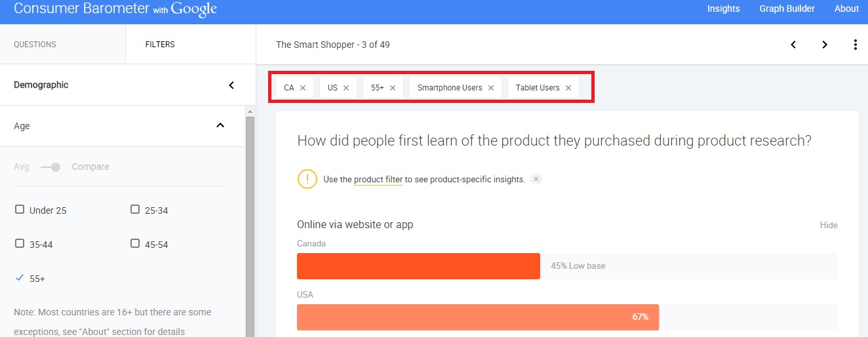The width and height of the screenshot is (868, 337).
Task: Remove the 55+ filter chip
Action: [x=393, y=88]
